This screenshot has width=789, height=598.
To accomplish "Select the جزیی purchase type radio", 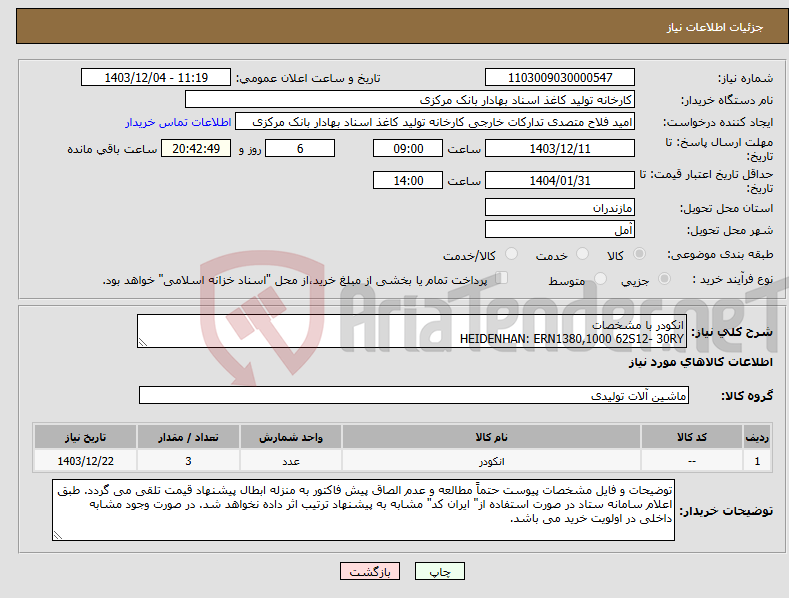I will coord(664,278).
